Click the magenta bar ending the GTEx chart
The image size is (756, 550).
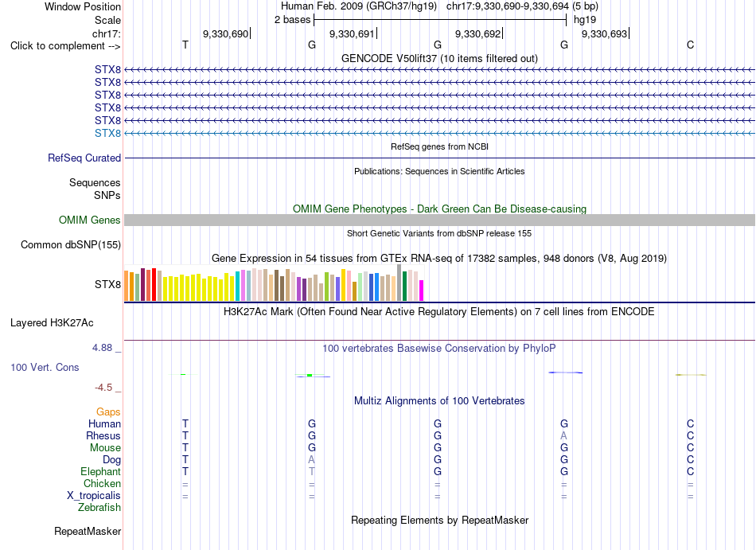click(421, 291)
